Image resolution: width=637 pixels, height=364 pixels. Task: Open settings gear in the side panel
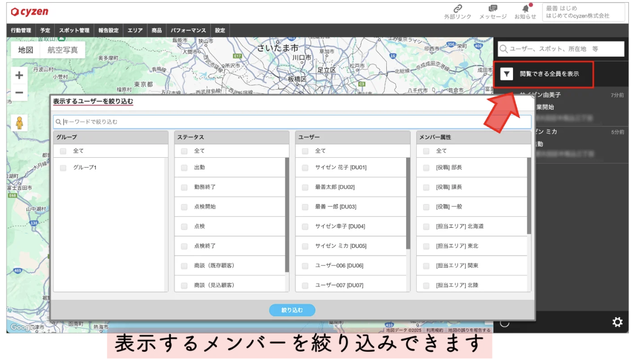click(618, 322)
